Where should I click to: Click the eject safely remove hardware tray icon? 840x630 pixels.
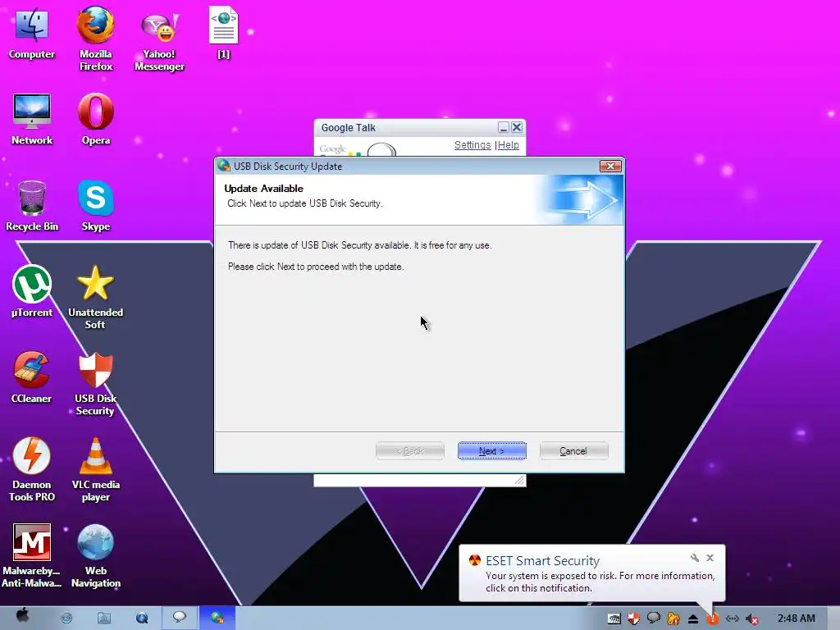692,619
